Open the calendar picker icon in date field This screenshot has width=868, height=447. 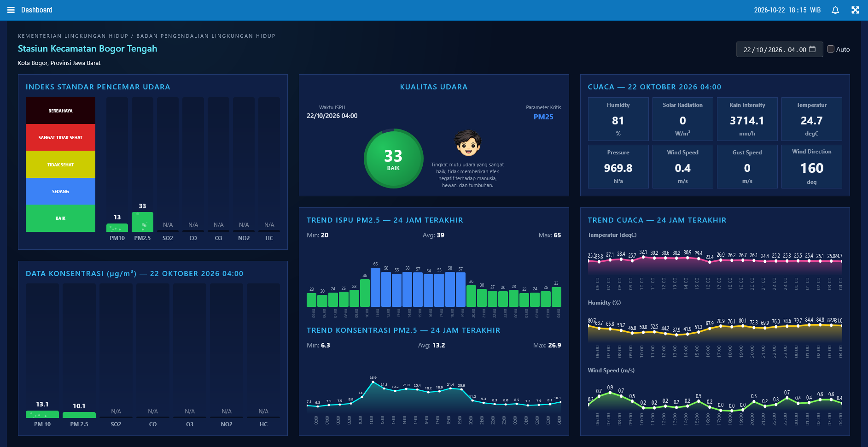(x=812, y=49)
